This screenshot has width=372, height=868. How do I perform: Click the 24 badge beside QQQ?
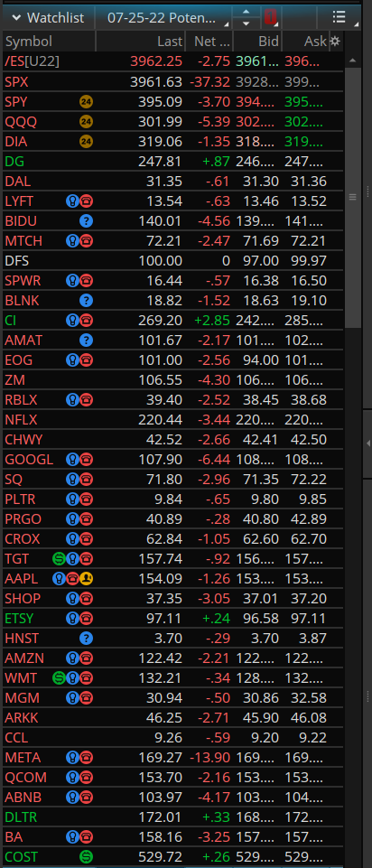click(86, 122)
